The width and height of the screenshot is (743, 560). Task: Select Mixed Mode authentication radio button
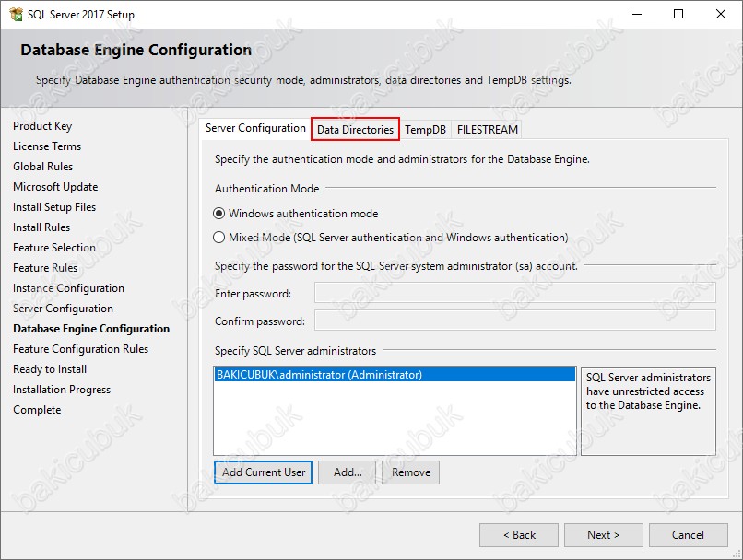coord(218,237)
